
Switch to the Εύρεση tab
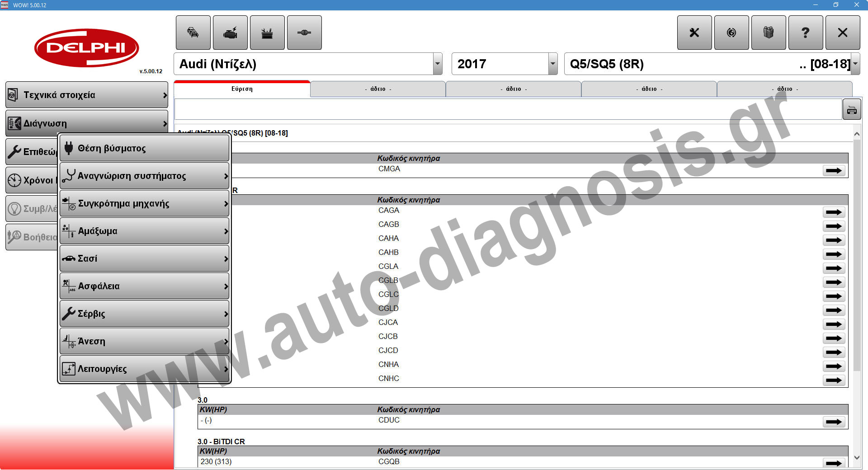242,89
